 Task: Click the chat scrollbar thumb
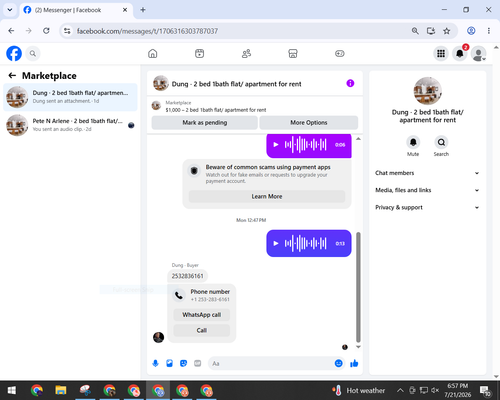click(x=358, y=287)
